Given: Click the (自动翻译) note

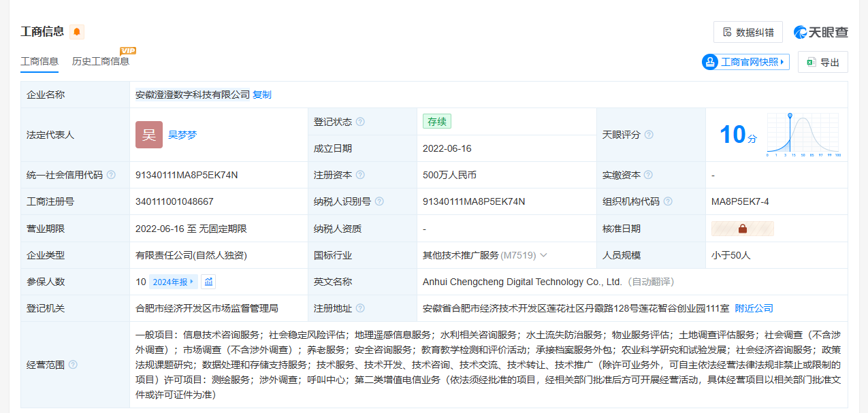Looking at the screenshot, I should (x=650, y=282).
